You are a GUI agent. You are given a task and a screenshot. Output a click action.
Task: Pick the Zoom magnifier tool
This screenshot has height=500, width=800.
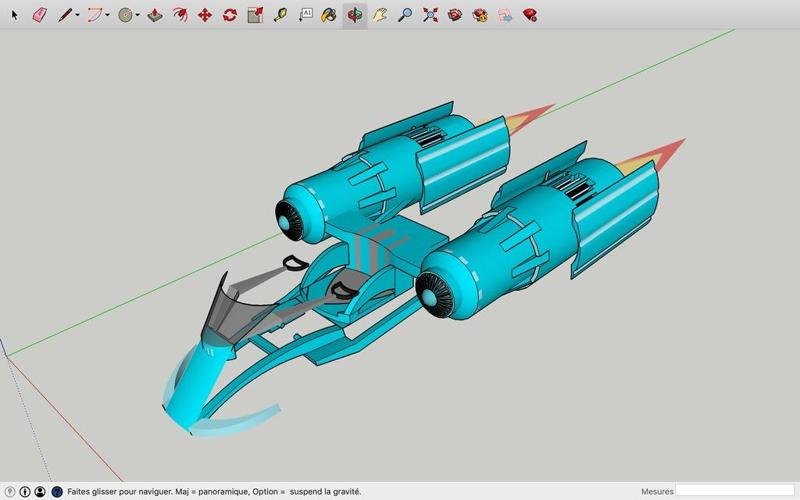[x=405, y=15]
